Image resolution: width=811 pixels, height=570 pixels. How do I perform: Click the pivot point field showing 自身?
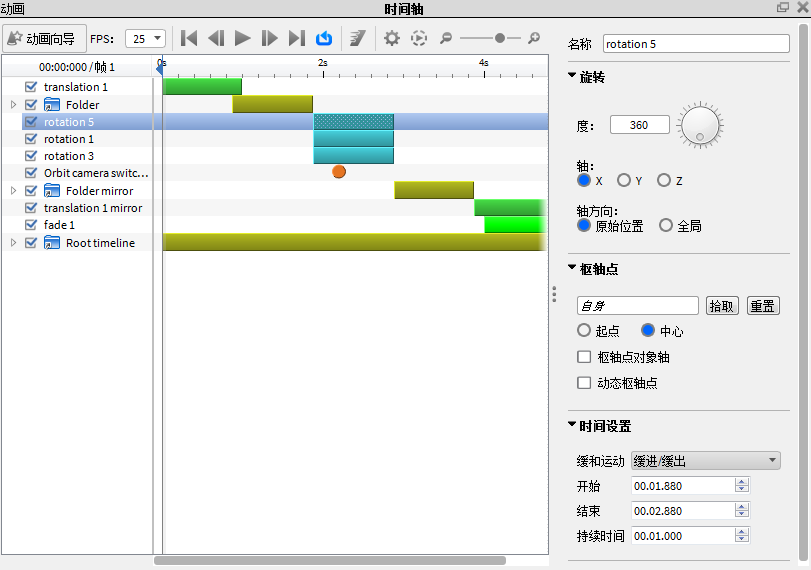pos(638,306)
